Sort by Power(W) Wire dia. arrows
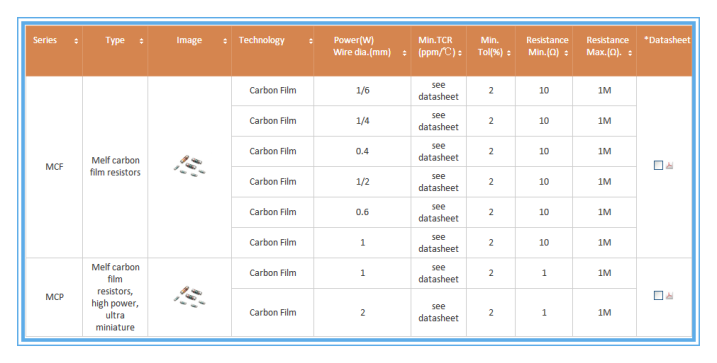The width and height of the screenshot is (717, 363). (x=404, y=53)
